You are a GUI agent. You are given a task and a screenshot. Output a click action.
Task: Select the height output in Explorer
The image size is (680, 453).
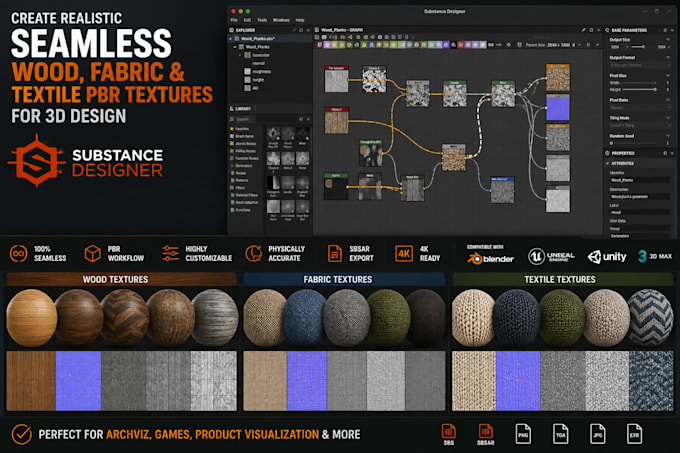click(x=254, y=80)
